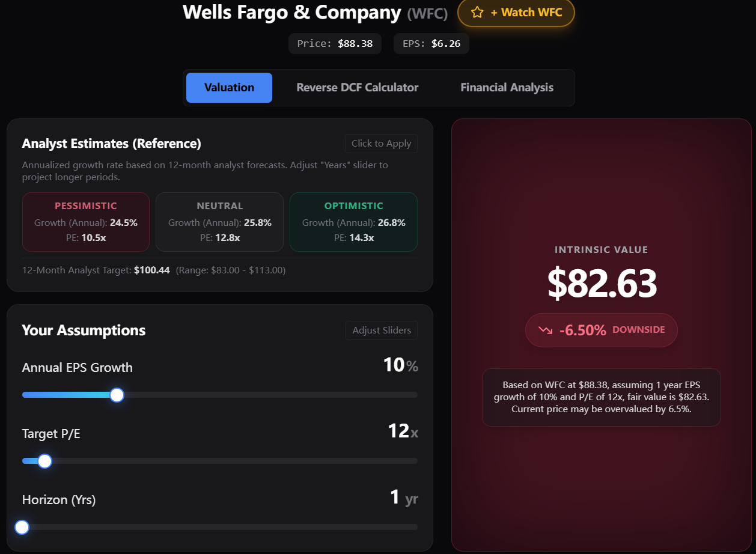Image resolution: width=756 pixels, height=554 pixels.
Task: Click the Analyst Estimates (Reference) heading
Action: (112, 144)
